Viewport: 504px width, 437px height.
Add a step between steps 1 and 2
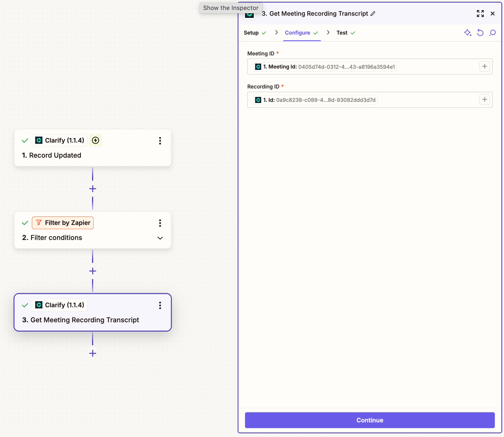point(93,189)
